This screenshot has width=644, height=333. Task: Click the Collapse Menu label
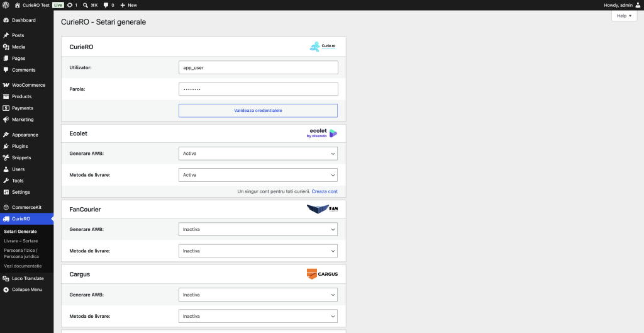pyautogui.click(x=27, y=290)
